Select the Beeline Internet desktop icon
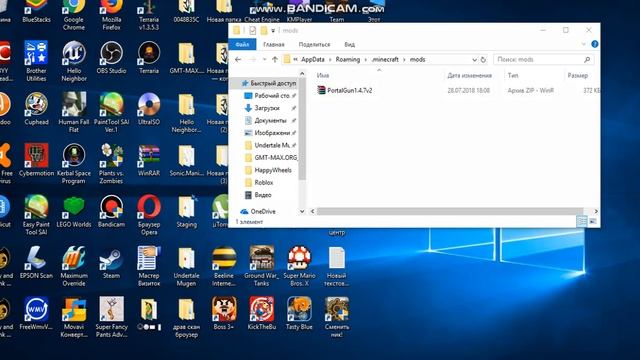Viewport: 640px width, 360px height. coord(224,266)
